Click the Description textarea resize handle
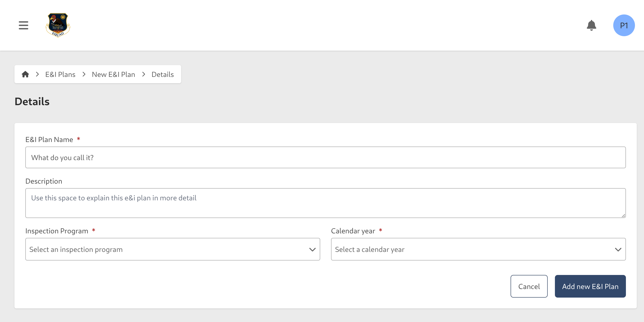 623,215
